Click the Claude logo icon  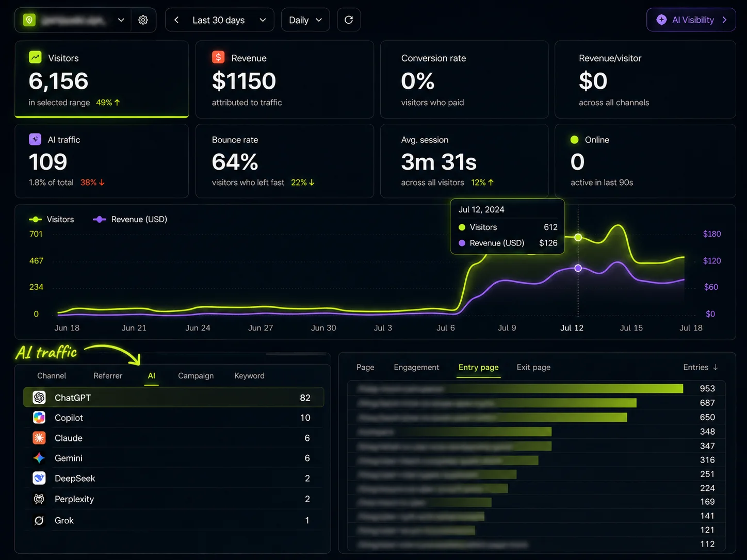(39, 438)
